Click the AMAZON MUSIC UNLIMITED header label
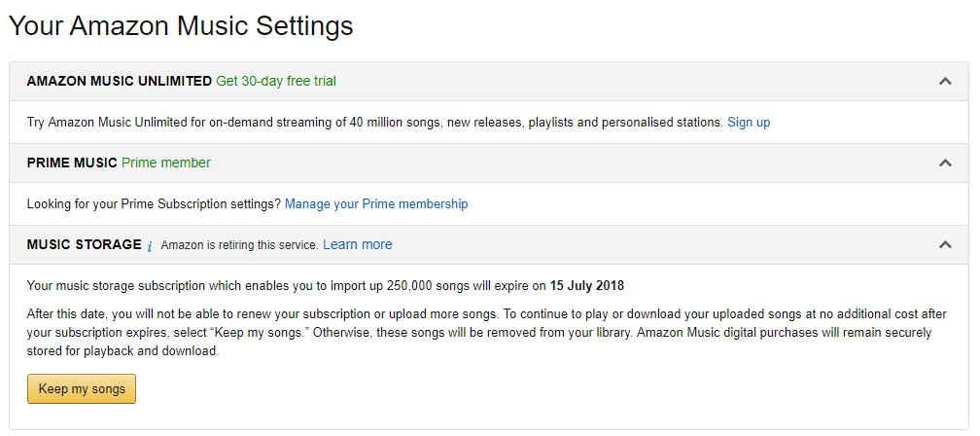Image resolution: width=980 pixels, height=436 pixels. (x=120, y=81)
